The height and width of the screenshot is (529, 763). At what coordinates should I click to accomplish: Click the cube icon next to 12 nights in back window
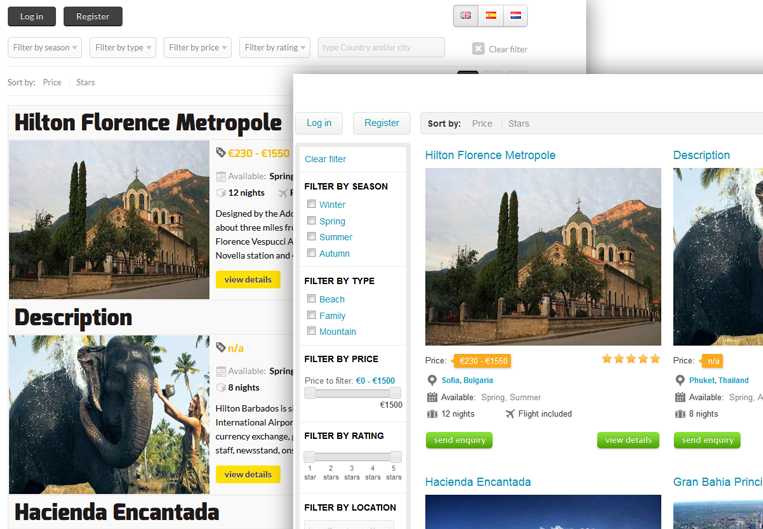point(221,193)
